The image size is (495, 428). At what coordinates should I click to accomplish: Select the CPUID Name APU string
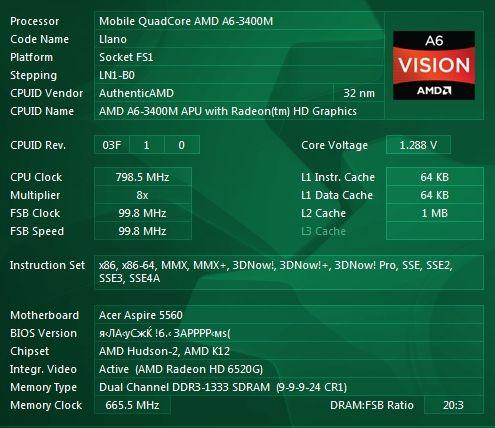(239, 111)
